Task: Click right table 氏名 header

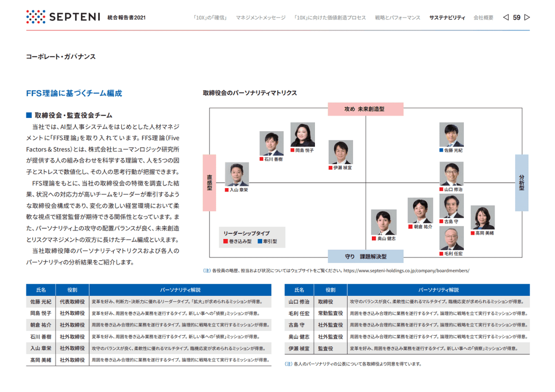Action: tap(299, 290)
